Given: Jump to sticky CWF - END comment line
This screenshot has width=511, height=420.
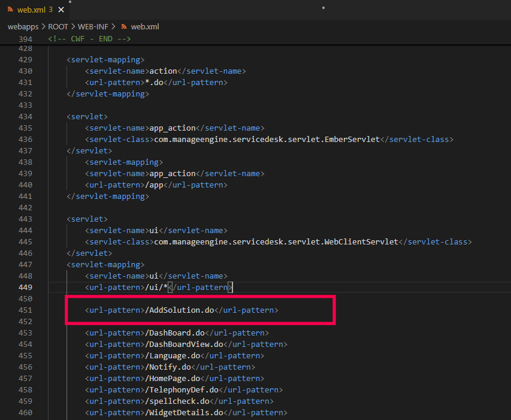Looking at the screenshot, I should 89,39.
